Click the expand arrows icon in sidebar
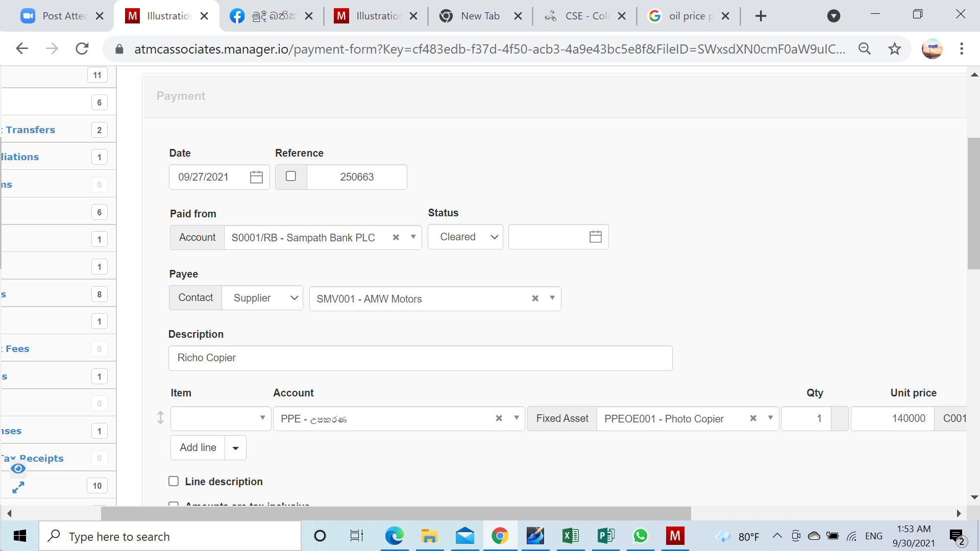The height and width of the screenshot is (551, 980). tap(18, 488)
